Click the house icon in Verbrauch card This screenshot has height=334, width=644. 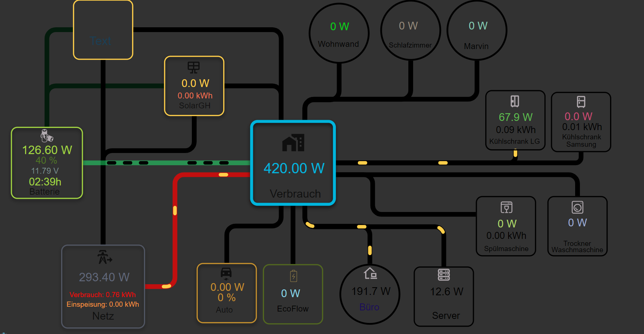pyautogui.click(x=293, y=142)
